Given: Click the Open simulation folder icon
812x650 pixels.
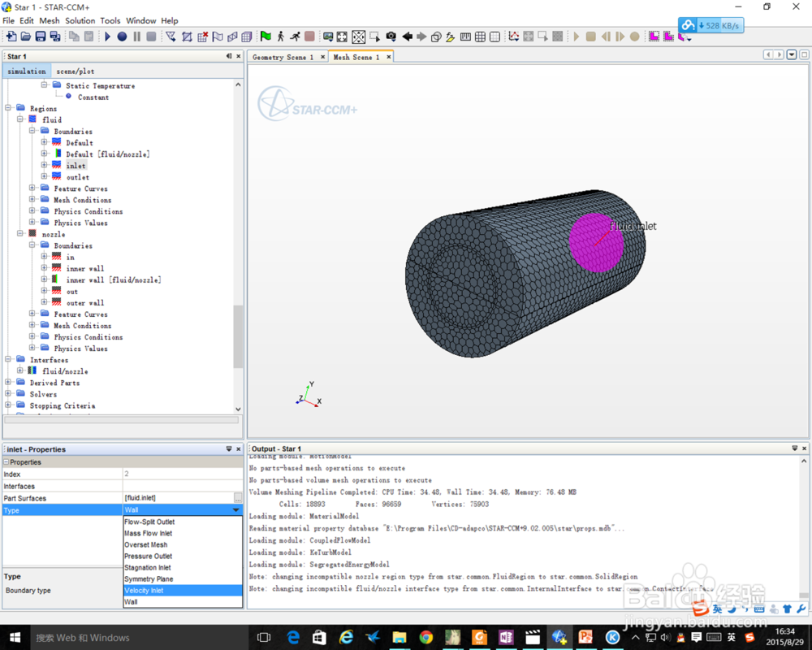Looking at the screenshot, I should (25, 37).
